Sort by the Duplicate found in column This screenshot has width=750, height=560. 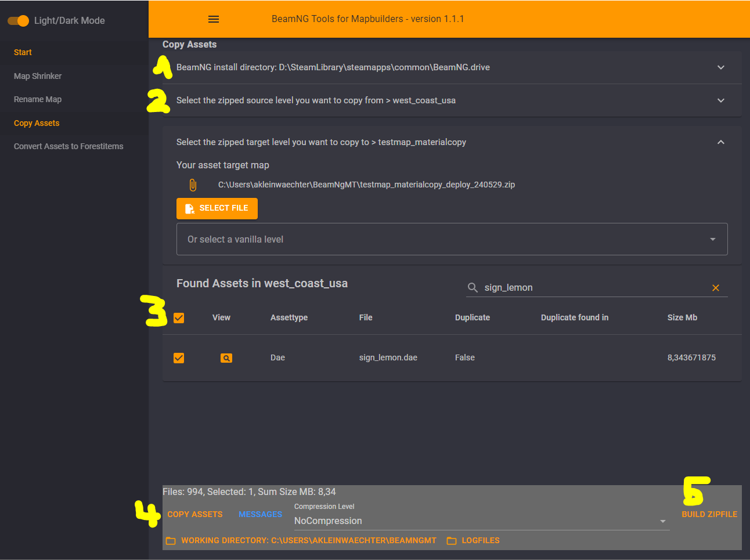(575, 318)
